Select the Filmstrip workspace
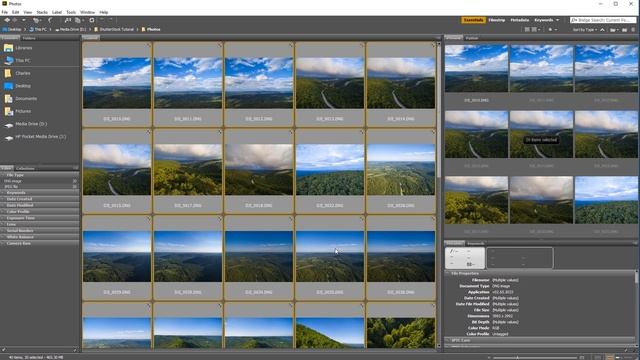Image resolution: width=640 pixels, height=360 pixels. (497, 20)
